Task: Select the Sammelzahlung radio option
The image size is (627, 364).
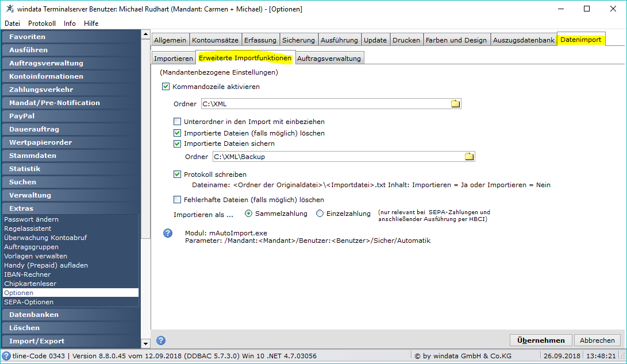Action: [x=248, y=214]
